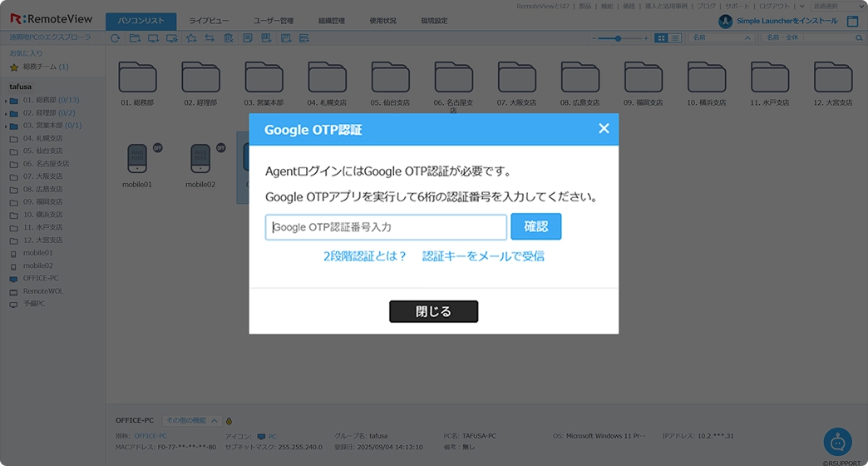
Task: Select the tafusa root group label
Action: [x=21, y=87]
